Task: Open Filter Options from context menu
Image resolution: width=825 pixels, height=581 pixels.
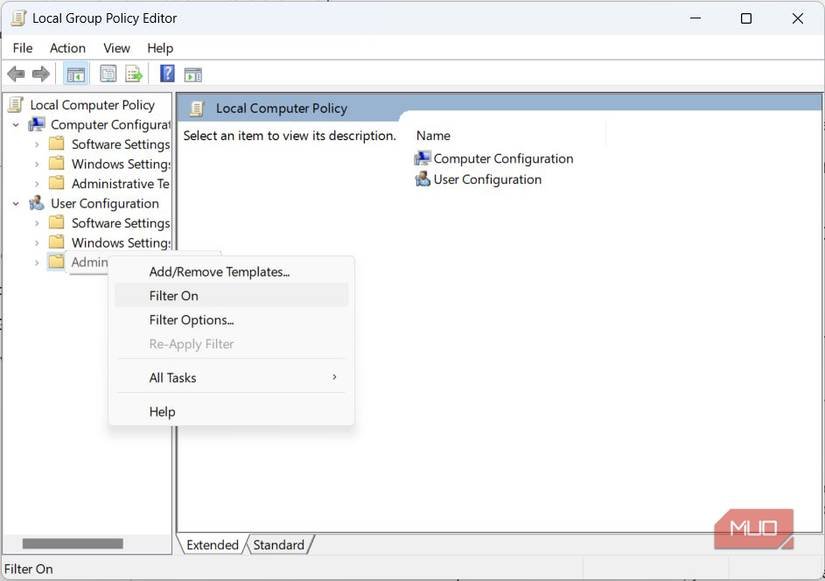Action: [x=191, y=320]
